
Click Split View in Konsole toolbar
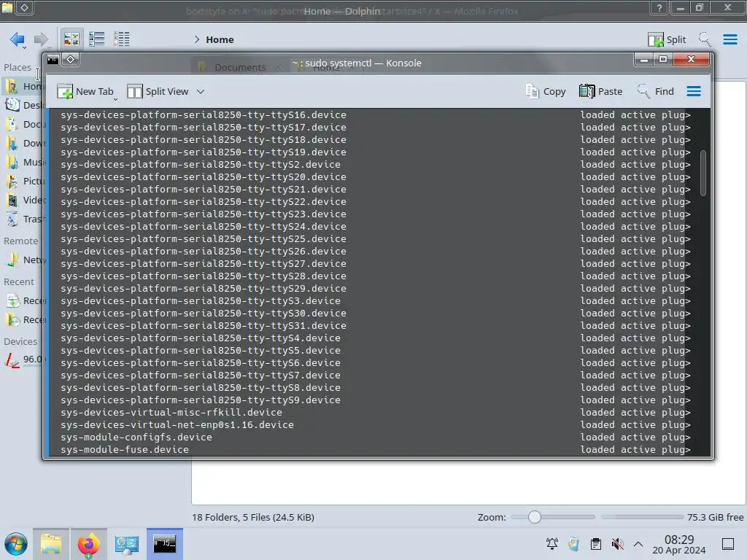click(158, 91)
